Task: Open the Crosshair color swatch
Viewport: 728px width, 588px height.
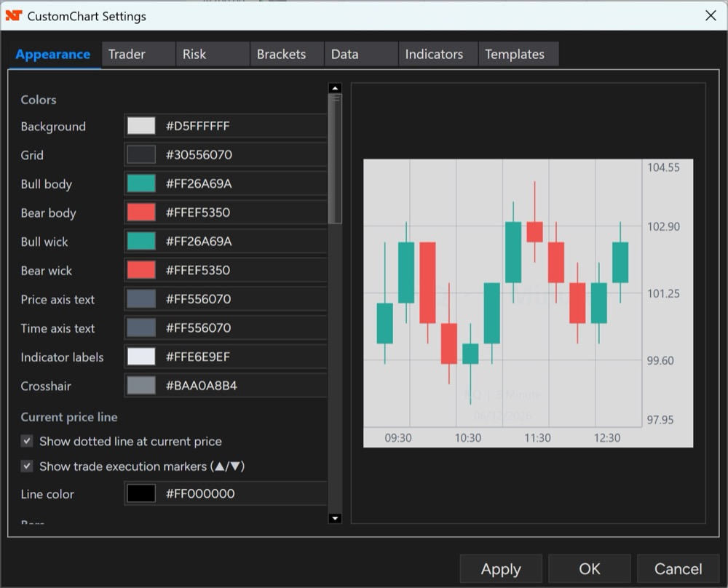Action: pos(141,385)
